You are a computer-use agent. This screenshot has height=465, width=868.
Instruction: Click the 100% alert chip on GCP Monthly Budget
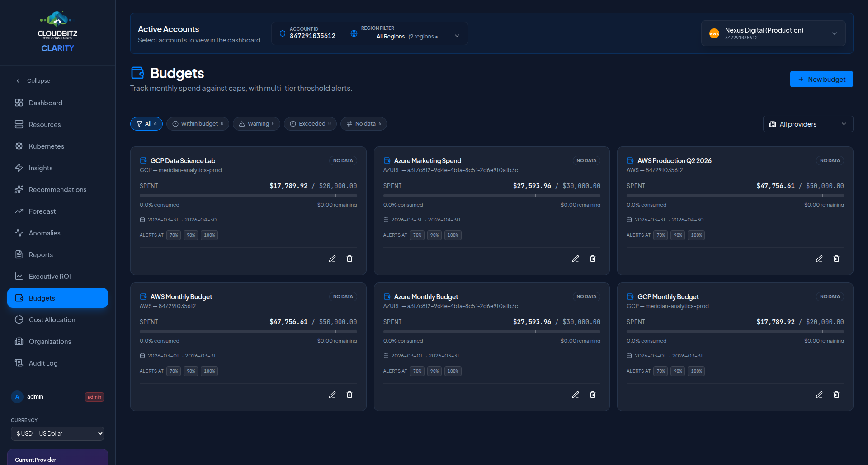tap(696, 371)
